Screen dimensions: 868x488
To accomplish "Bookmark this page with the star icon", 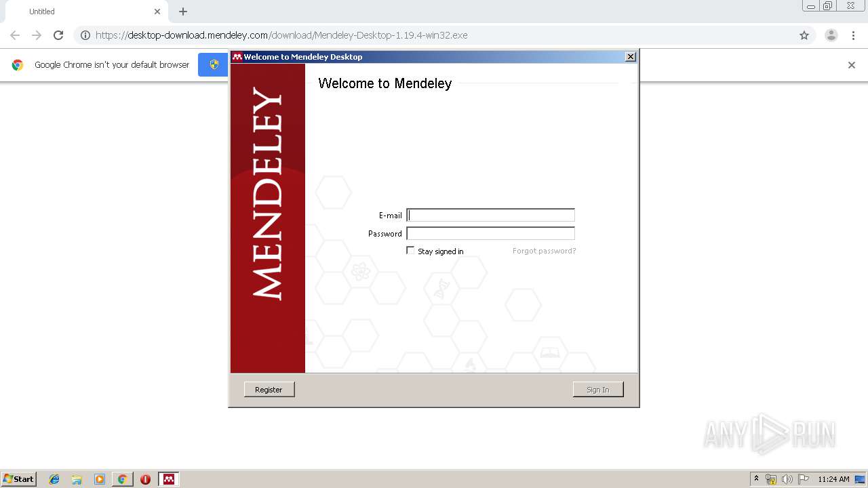I will 804,35.
